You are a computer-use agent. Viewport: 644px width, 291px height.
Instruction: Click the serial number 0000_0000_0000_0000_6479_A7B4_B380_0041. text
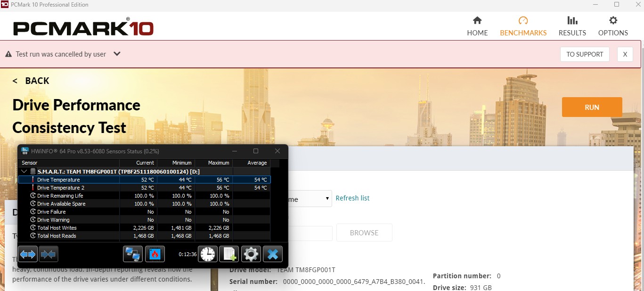[x=354, y=282]
